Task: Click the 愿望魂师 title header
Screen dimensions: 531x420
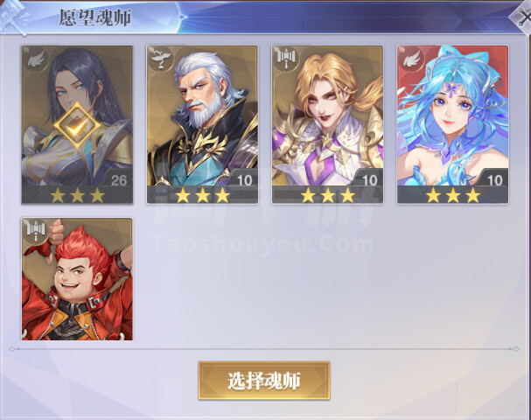Action: (x=95, y=17)
